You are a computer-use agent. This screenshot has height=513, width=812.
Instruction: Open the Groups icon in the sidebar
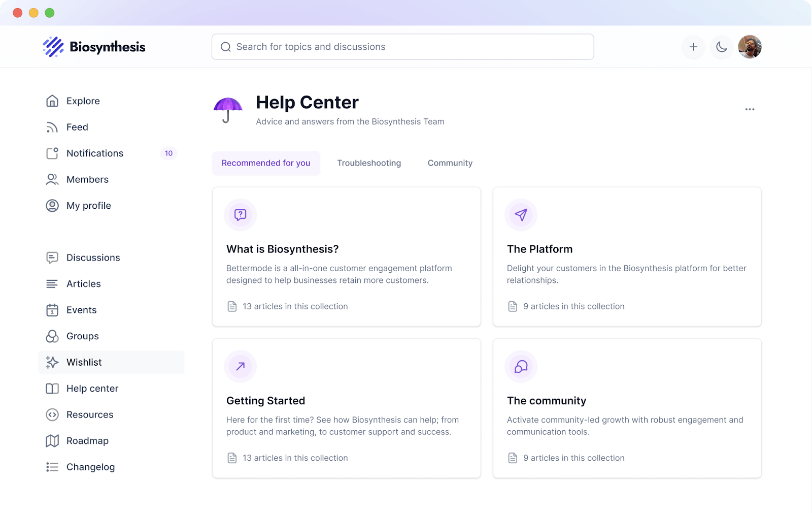click(52, 336)
